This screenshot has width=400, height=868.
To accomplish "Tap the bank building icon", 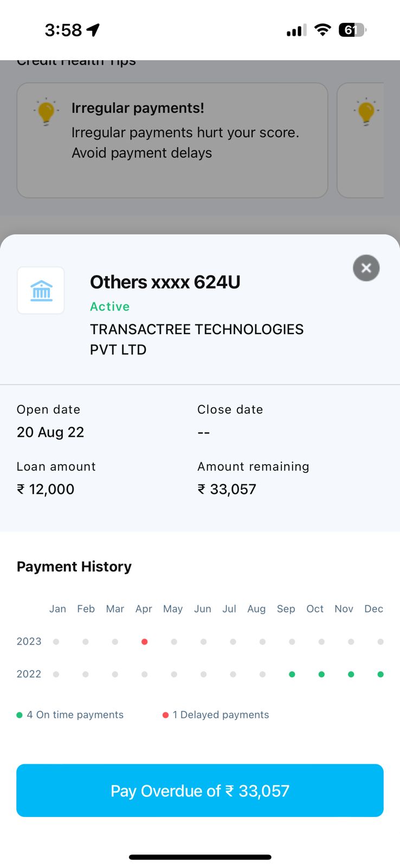I will point(41,291).
